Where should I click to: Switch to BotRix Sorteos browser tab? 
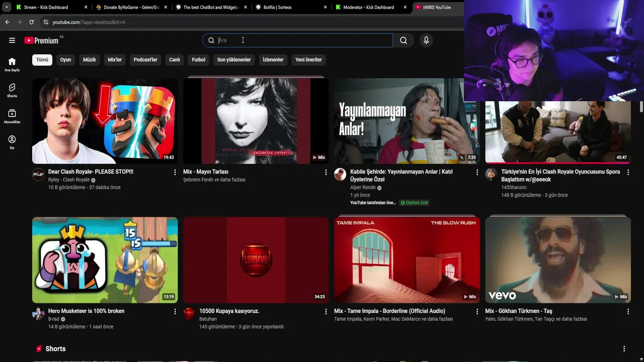click(291, 8)
